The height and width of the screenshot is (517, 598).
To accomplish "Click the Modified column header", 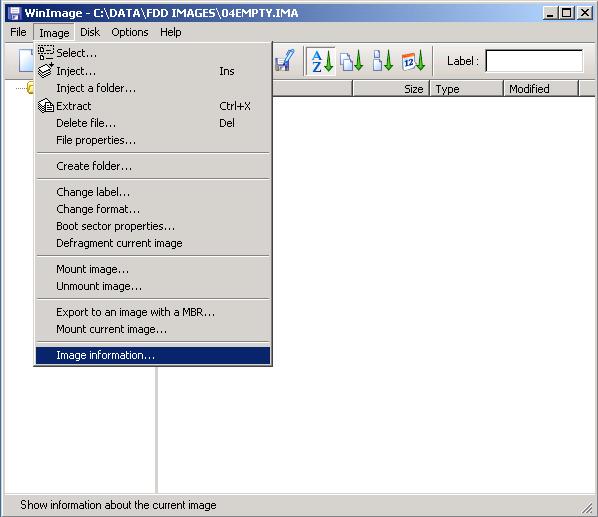I will click(x=541, y=89).
